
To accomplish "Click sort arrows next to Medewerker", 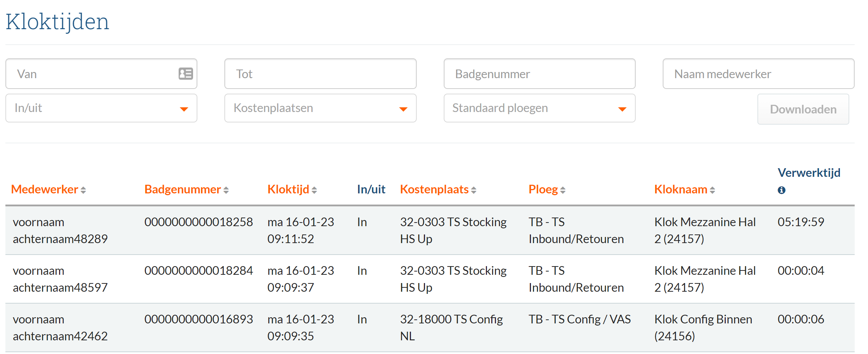I will point(83,190).
